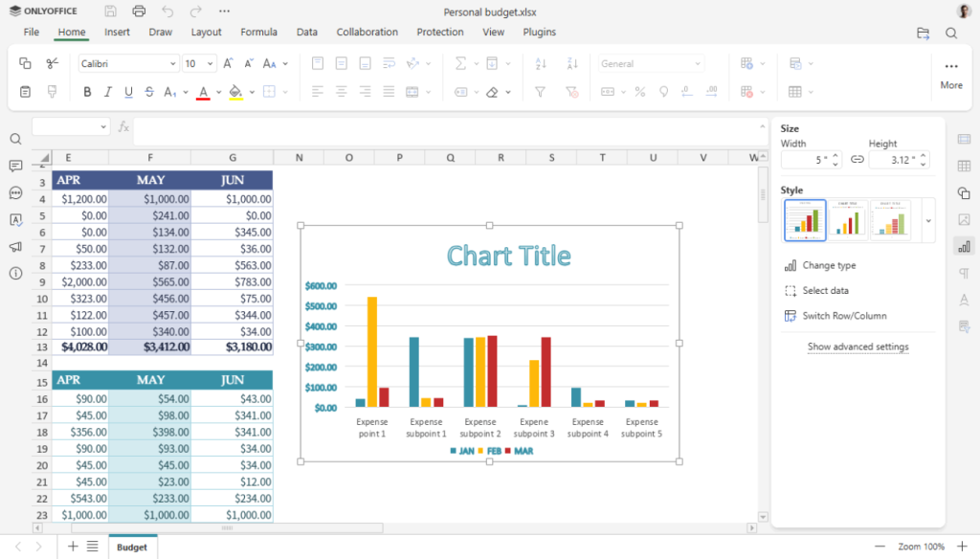Image resolution: width=980 pixels, height=559 pixels.
Task: Open Image settings in the right sidebar
Action: point(966,219)
